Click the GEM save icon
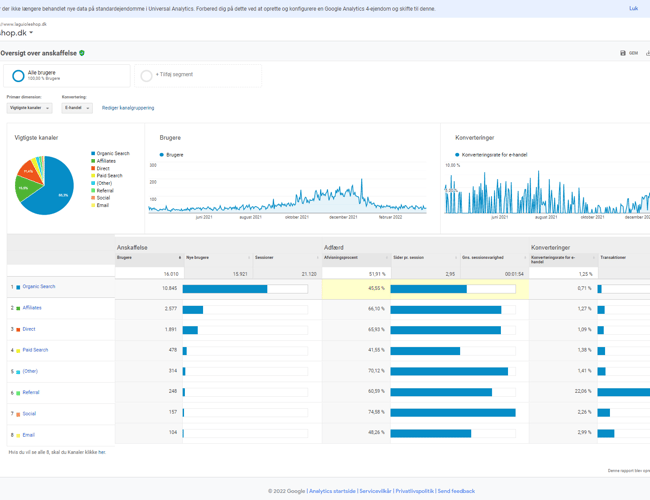Viewport: 650px width, 500px height. (623, 53)
